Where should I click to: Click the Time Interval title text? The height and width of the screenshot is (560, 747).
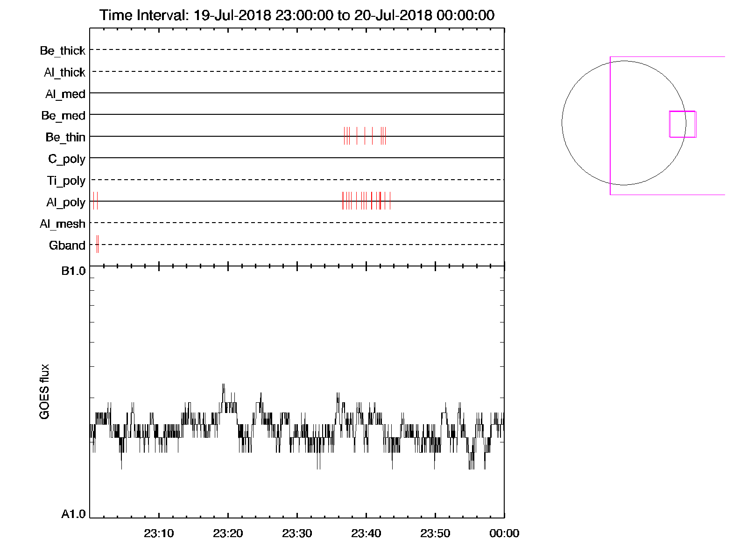tap(297, 15)
